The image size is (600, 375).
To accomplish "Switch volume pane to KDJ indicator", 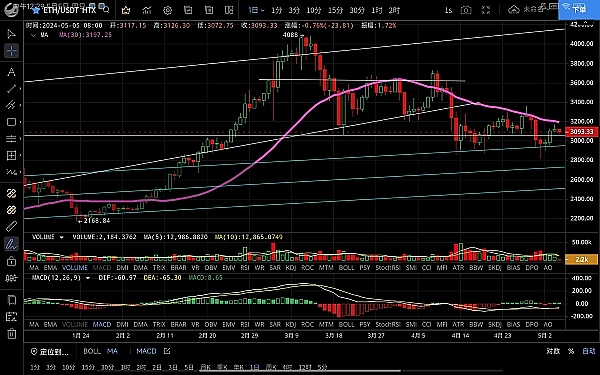I will pos(291,267).
